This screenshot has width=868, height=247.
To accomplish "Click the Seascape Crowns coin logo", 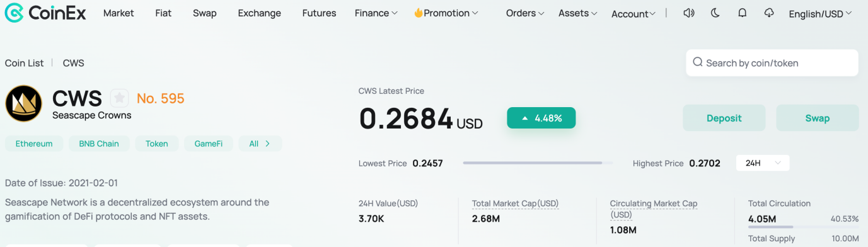I will pyautogui.click(x=24, y=103).
